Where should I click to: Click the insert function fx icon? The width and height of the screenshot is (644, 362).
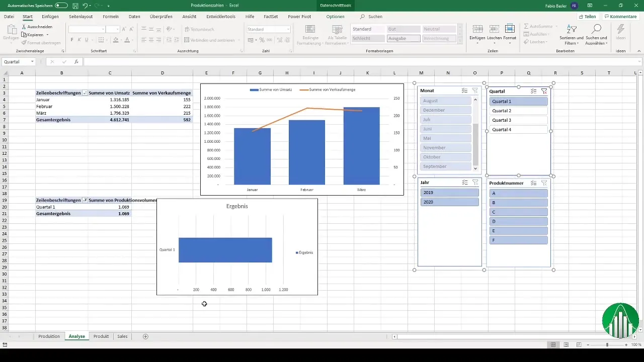coord(76,62)
